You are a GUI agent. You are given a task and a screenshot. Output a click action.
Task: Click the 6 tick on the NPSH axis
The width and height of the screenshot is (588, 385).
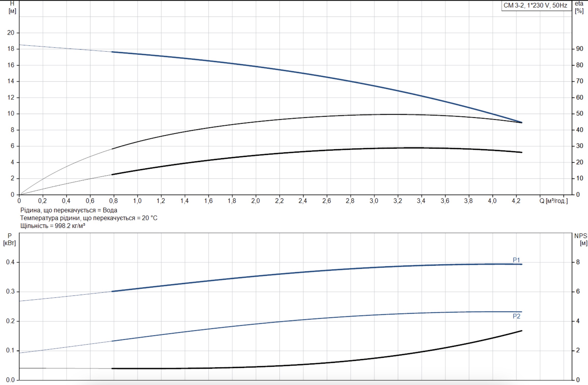click(578, 291)
